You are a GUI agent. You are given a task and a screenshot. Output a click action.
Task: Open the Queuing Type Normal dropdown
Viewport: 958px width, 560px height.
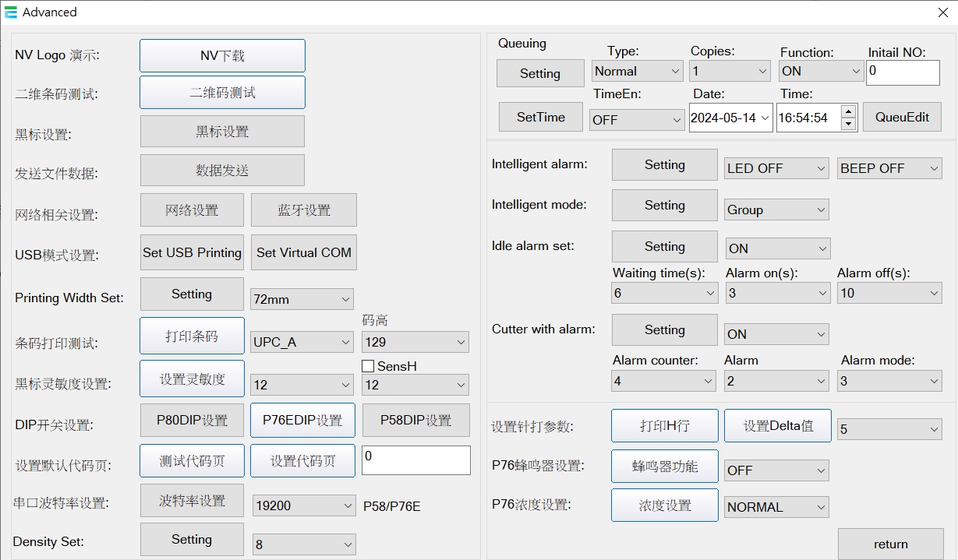(675, 71)
